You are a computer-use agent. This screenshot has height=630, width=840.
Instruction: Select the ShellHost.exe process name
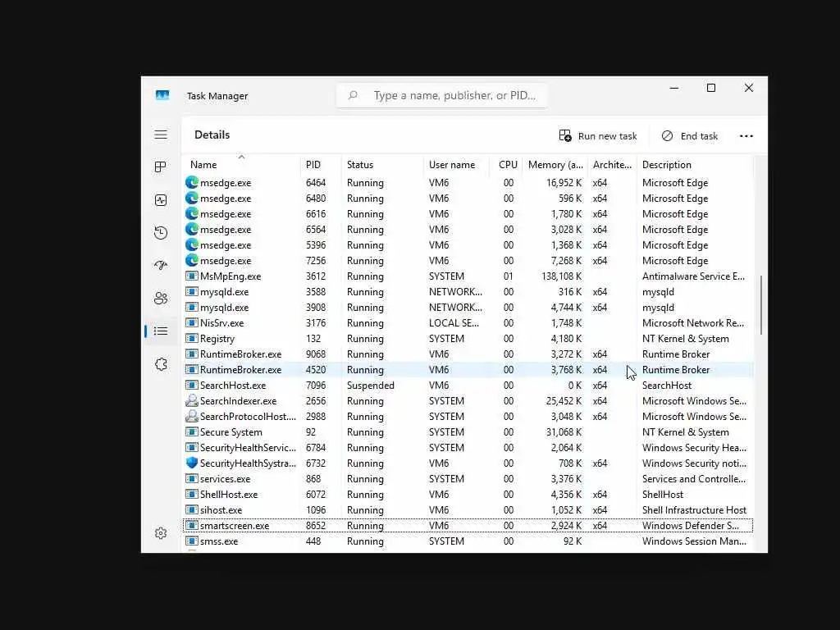click(229, 494)
